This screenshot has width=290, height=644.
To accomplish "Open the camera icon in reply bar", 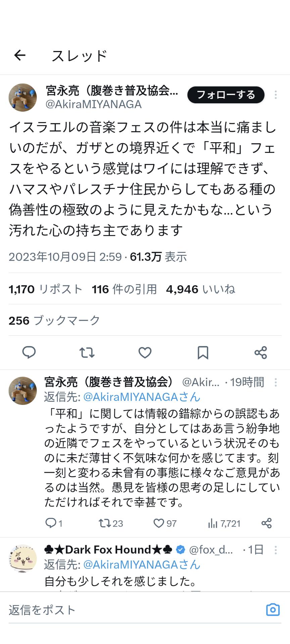I will (273, 609).
